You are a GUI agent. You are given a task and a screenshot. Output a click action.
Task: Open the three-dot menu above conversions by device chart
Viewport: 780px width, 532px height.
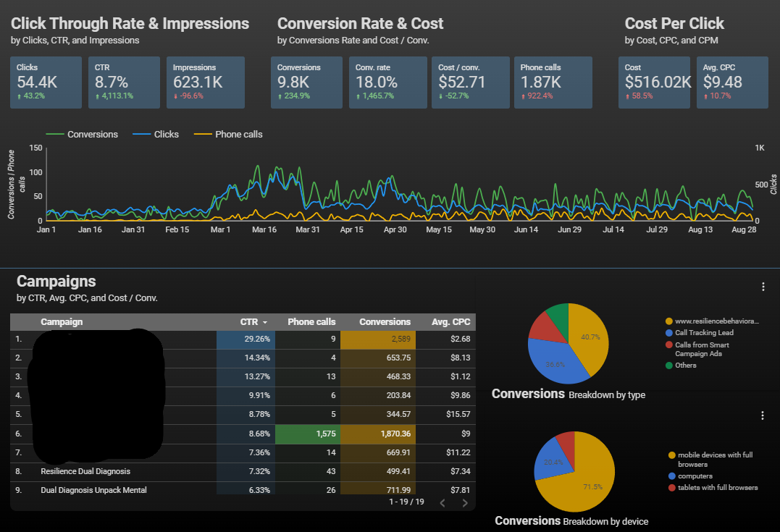763,415
